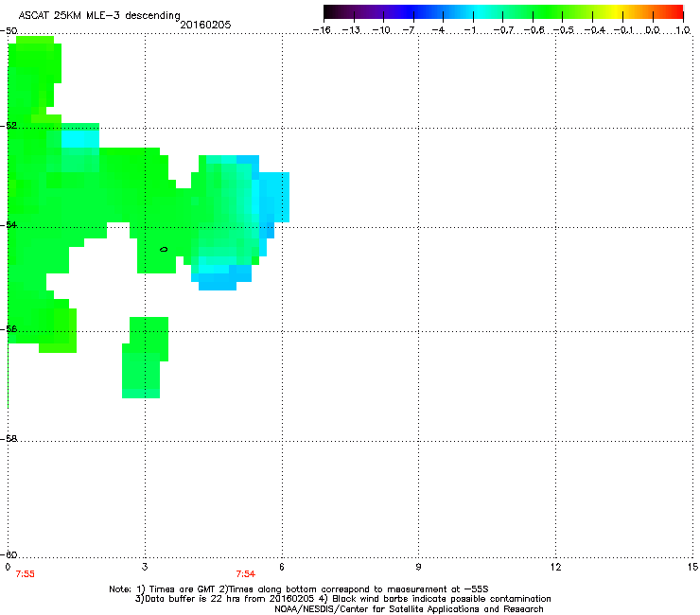700x615 pixels.
Task: Click the color bar label -16
Action: (322, 30)
